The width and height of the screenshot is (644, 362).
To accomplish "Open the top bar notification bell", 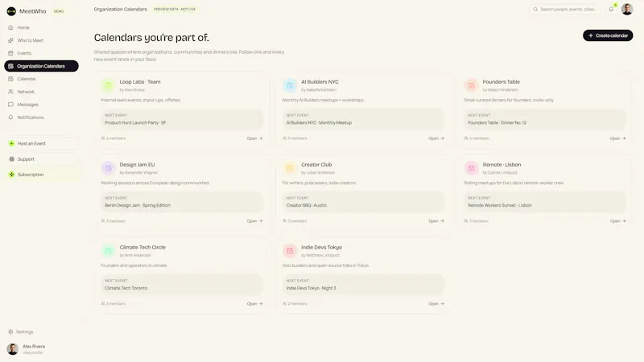I will coord(611,9).
